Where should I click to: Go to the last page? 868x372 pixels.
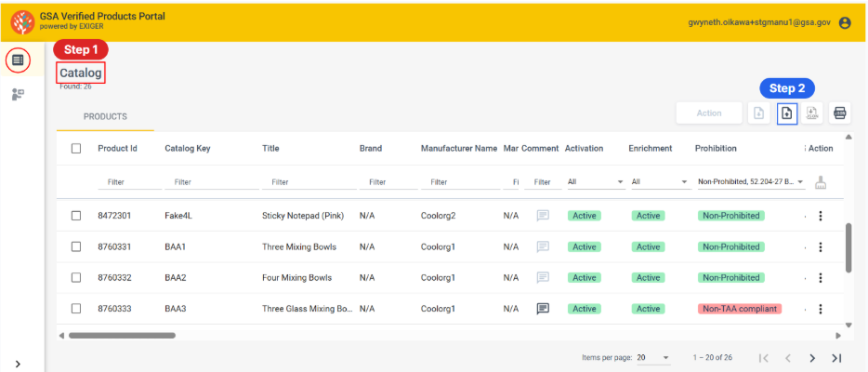coord(836,358)
